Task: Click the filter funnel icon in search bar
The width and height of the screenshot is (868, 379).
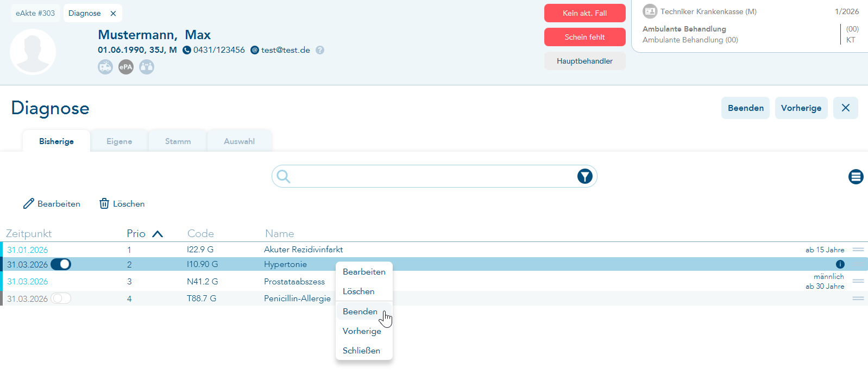Action: point(584,176)
